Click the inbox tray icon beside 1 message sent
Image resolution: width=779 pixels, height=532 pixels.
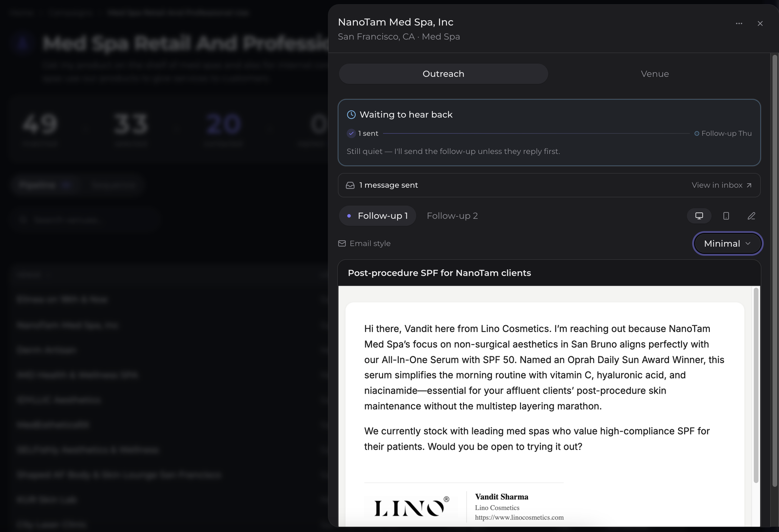[350, 185]
